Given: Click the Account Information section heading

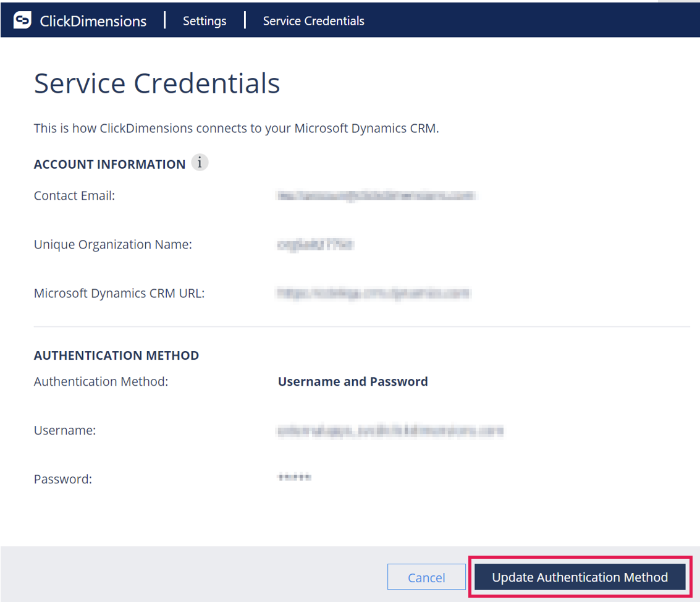Looking at the screenshot, I should pyautogui.click(x=110, y=164).
